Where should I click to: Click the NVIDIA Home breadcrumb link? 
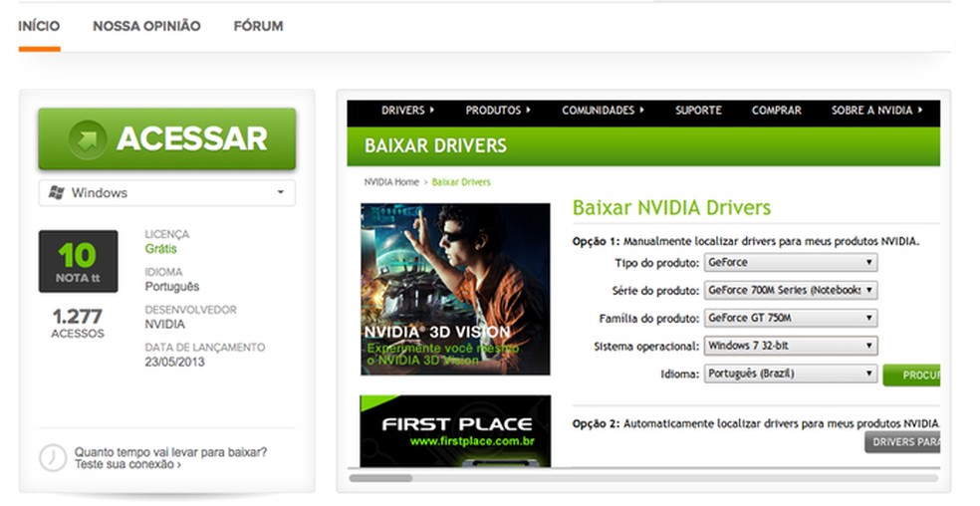[391, 182]
